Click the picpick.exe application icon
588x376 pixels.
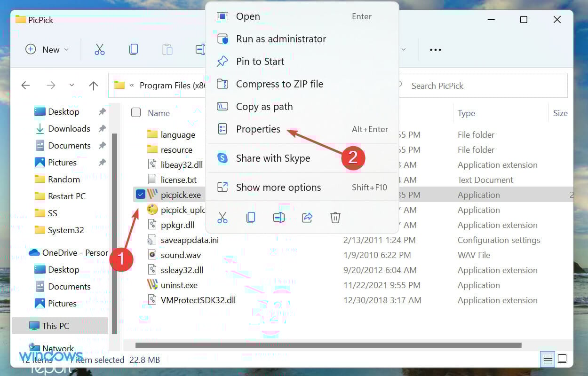click(152, 194)
